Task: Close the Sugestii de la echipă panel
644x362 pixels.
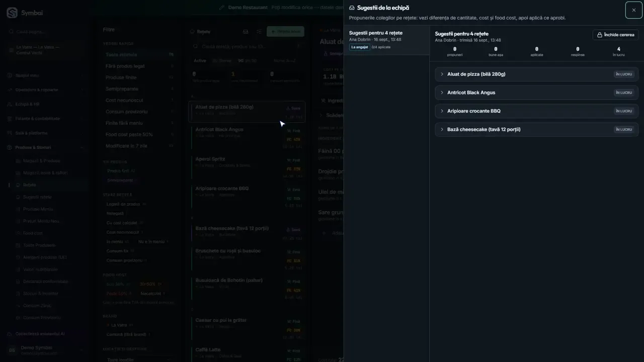Action: tap(633, 10)
